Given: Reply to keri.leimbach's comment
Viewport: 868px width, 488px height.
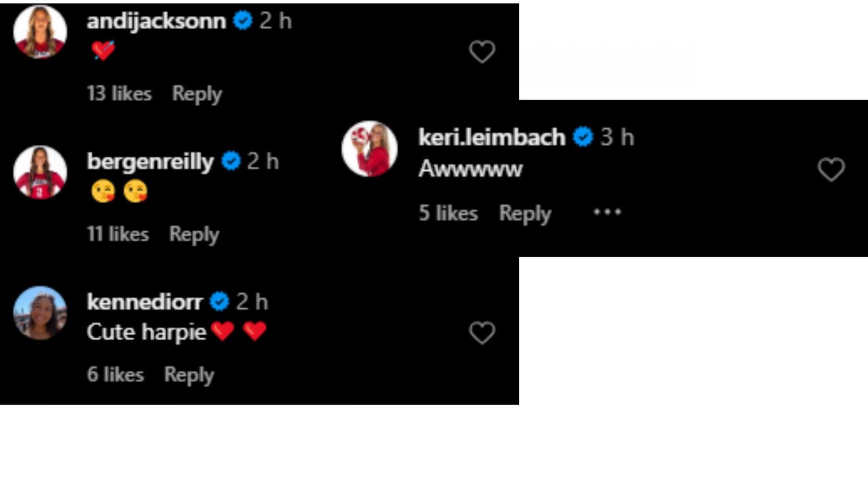Looking at the screenshot, I should pyautogui.click(x=524, y=213).
